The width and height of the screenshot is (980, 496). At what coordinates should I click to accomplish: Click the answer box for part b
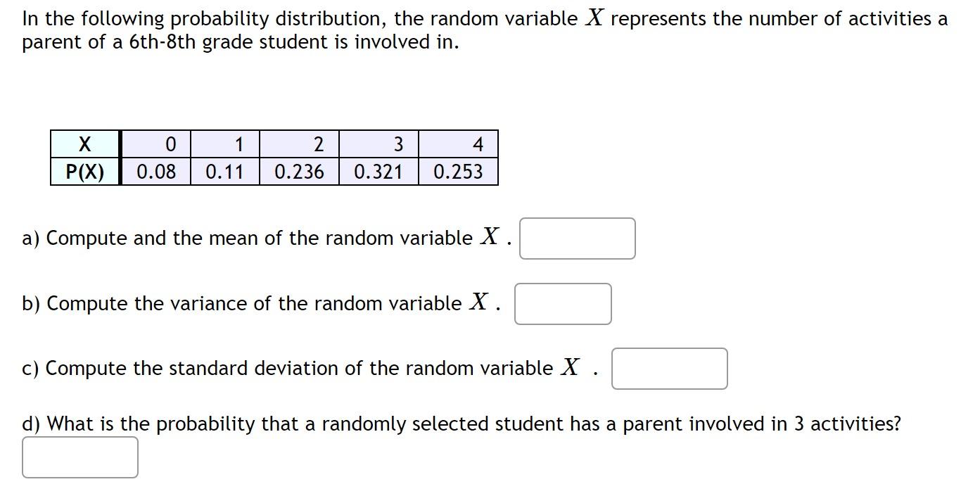point(563,303)
